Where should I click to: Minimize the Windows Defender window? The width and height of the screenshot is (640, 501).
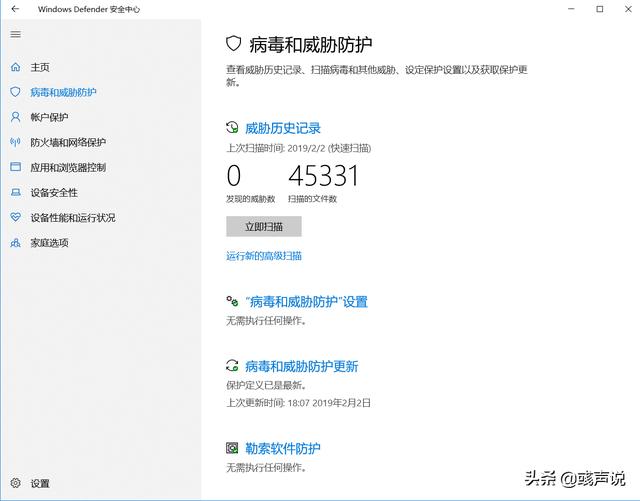(x=571, y=9)
